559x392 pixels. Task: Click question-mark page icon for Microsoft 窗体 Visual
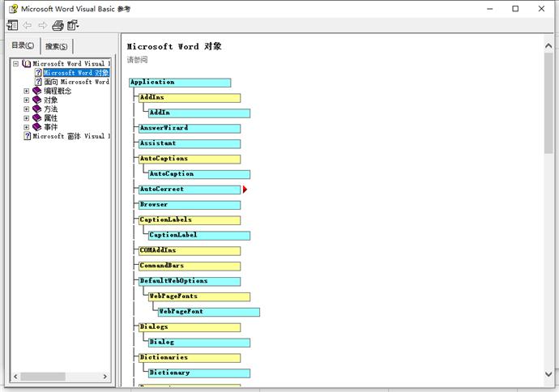point(27,136)
